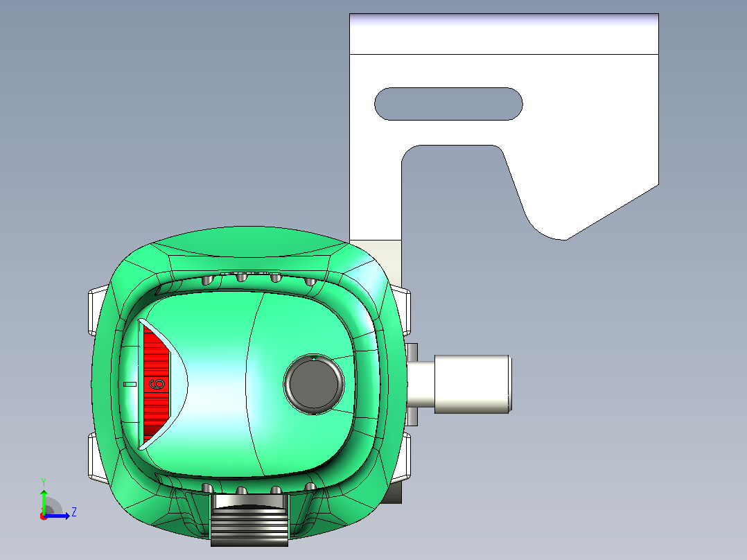Screen dimensions: 747x560
Task: Click the blue Z axis label
Action: point(74,512)
